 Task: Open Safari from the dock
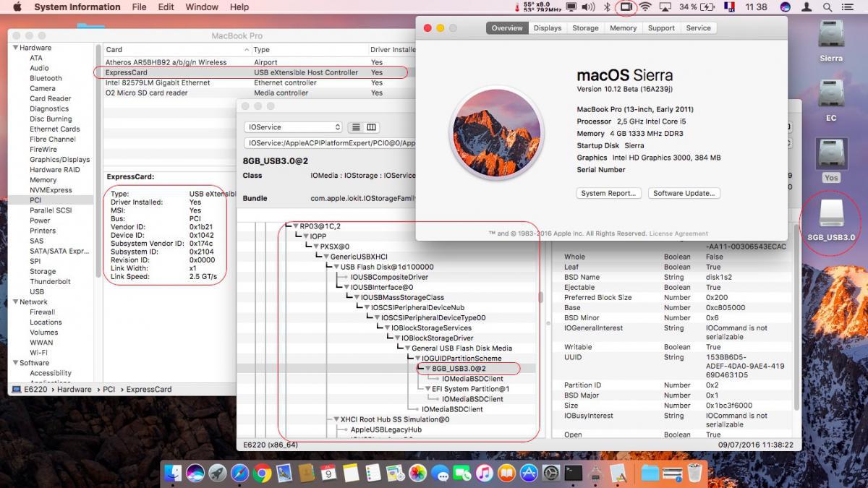click(x=240, y=474)
